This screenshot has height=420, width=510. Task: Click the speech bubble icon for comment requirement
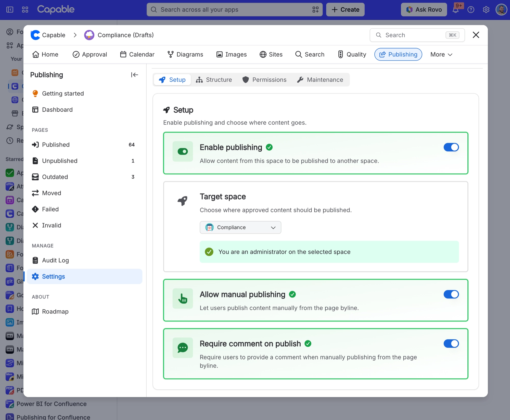click(183, 348)
